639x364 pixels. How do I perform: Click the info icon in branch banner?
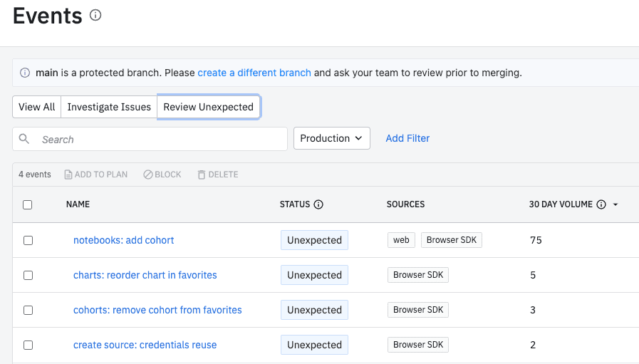[25, 73]
